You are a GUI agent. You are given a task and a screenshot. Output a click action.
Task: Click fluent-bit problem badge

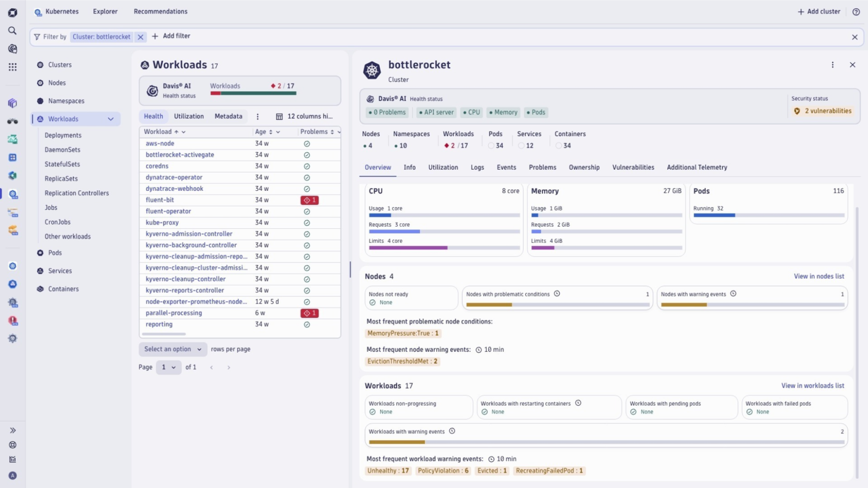pyautogui.click(x=310, y=200)
